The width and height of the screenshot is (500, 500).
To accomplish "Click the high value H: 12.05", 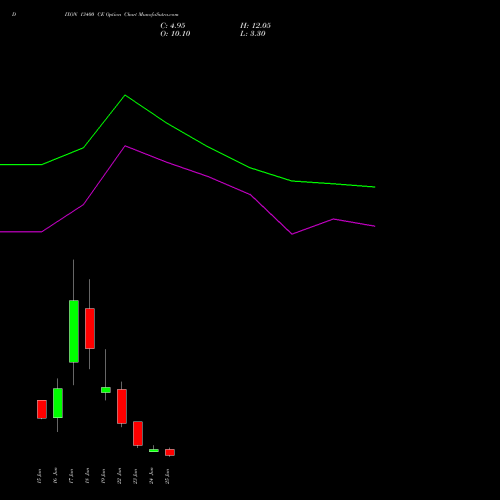I will tap(255, 26).
